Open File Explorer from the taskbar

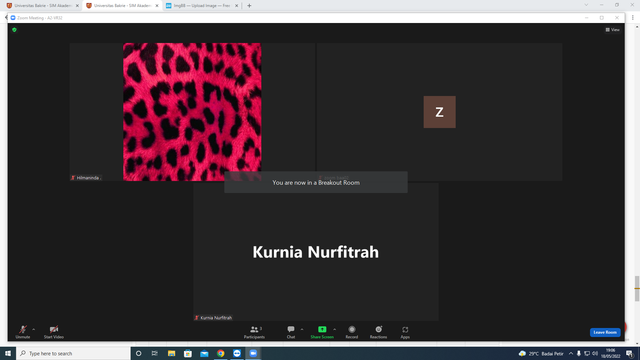click(x=171, y=353)
